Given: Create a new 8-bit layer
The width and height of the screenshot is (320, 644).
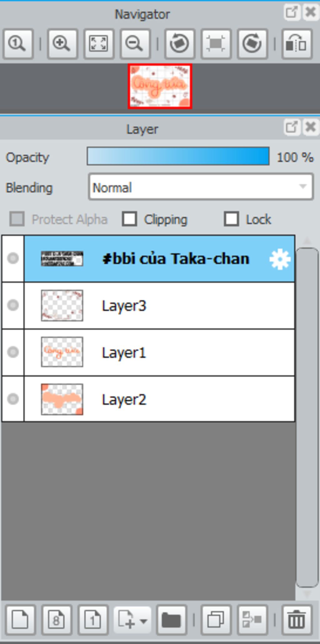Looking at the screenshot, I should [57, 620].
